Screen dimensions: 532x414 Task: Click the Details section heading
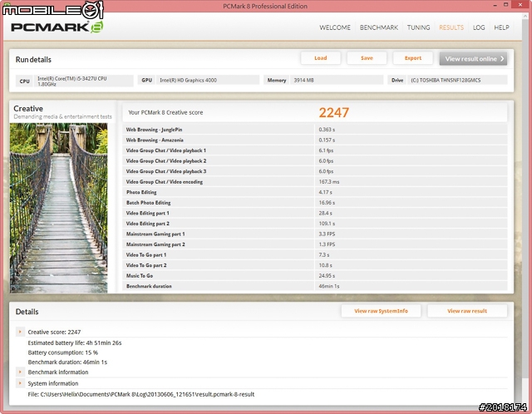(x=27, y=312)
